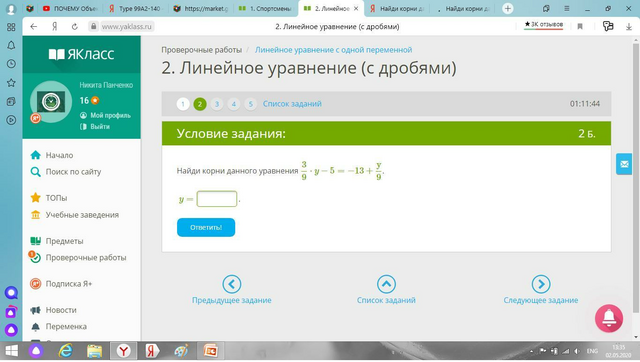Expand task list via up-arrow circle
This screenshot has width=640, height=362.
(387, 284)
